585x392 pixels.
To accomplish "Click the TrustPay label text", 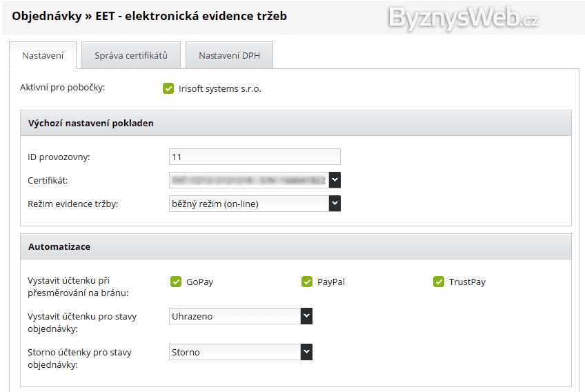I will pos(467,282).
